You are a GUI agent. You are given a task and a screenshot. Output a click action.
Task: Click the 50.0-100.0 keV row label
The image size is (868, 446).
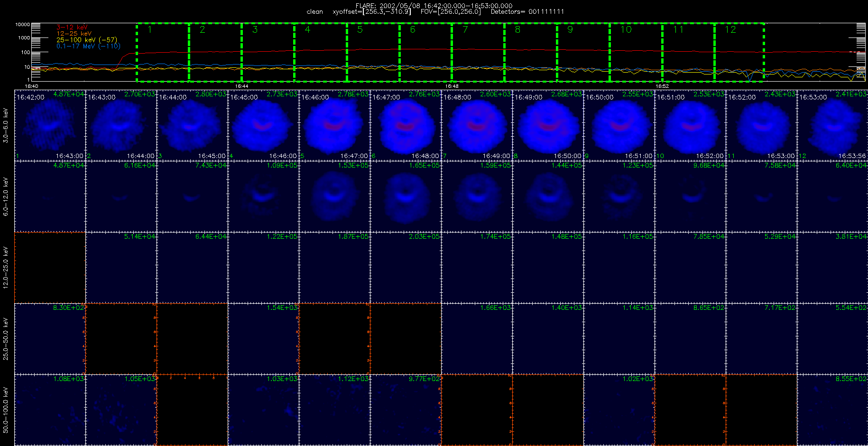6,410
